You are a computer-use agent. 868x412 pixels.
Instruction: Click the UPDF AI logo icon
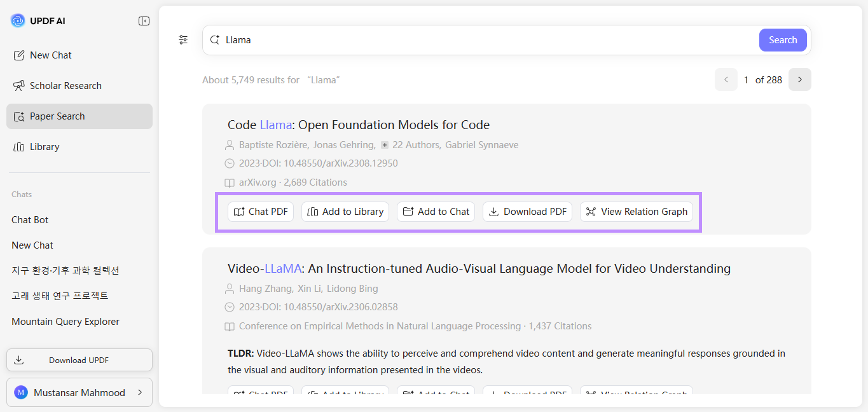pyautogui.click(x=18, y=21)
